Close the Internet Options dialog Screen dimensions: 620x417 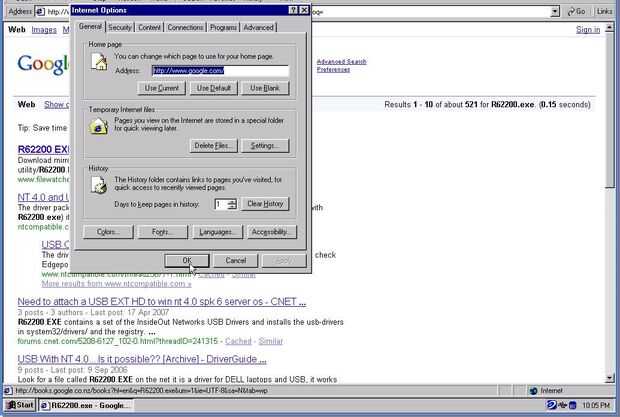[x=304, y=10]
